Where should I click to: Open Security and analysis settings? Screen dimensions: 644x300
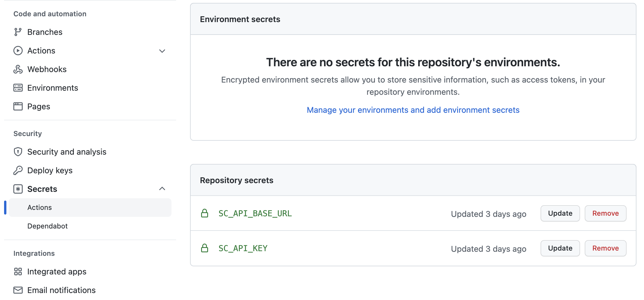(x=67, y=152)
